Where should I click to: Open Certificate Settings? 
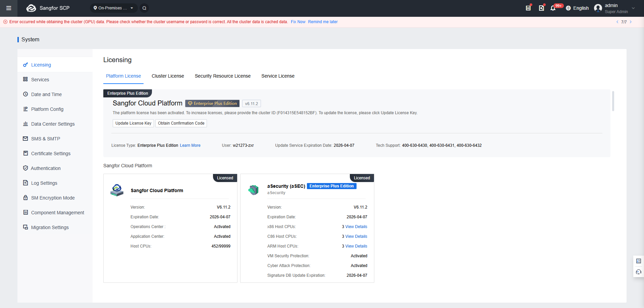tap(55, 153)
